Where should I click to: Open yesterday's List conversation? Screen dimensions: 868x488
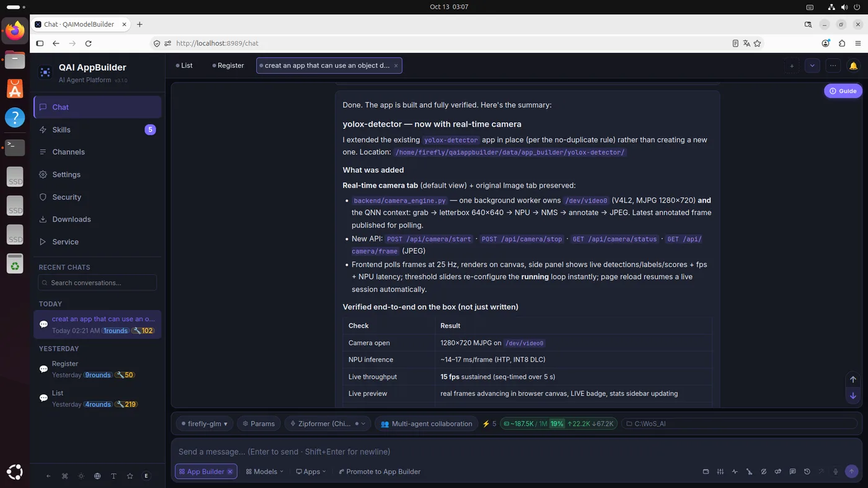pyautogui.click(x=97, y=399)
